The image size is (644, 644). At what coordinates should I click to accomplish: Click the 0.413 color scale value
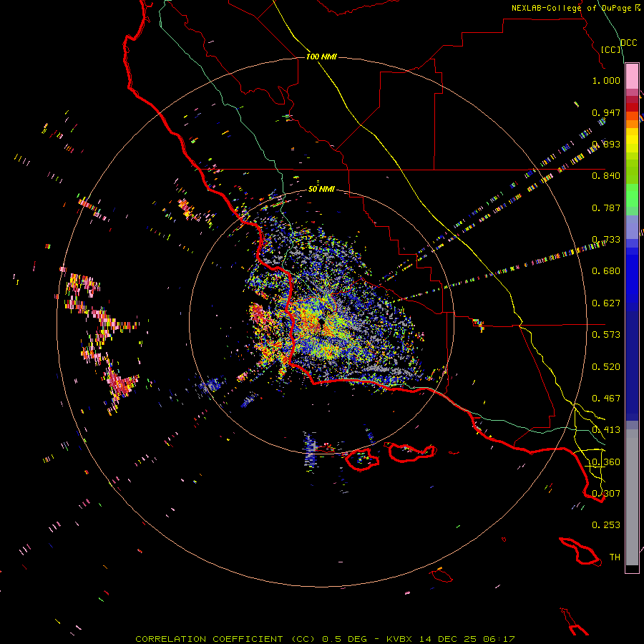(606, 430)
